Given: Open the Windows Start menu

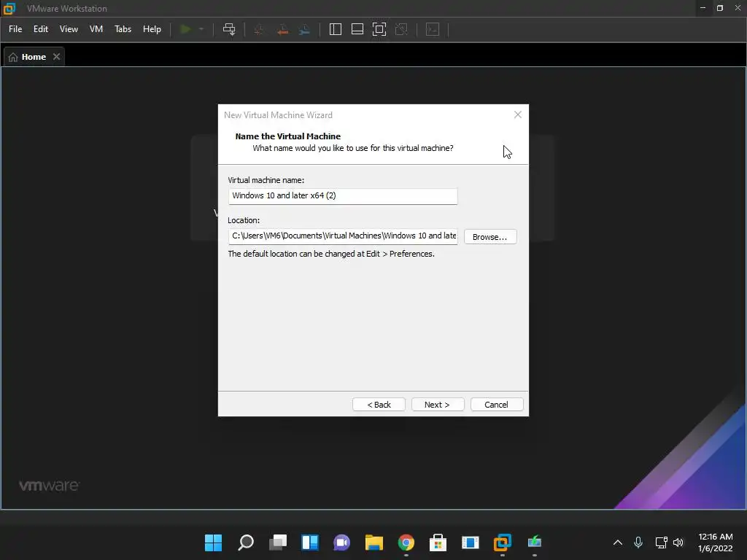Looking at the screenshot, I should click(214, 542).
